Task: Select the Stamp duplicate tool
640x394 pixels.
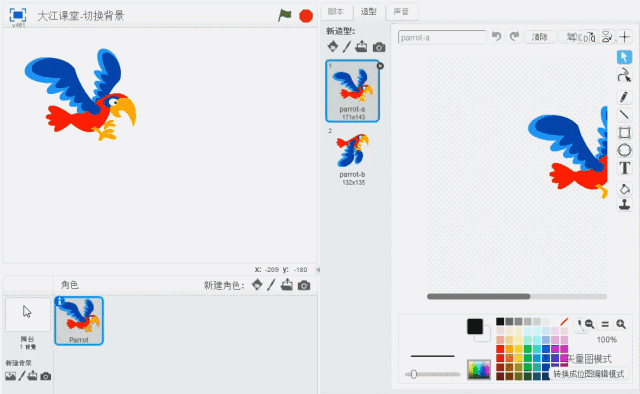Action: [624, 205]
